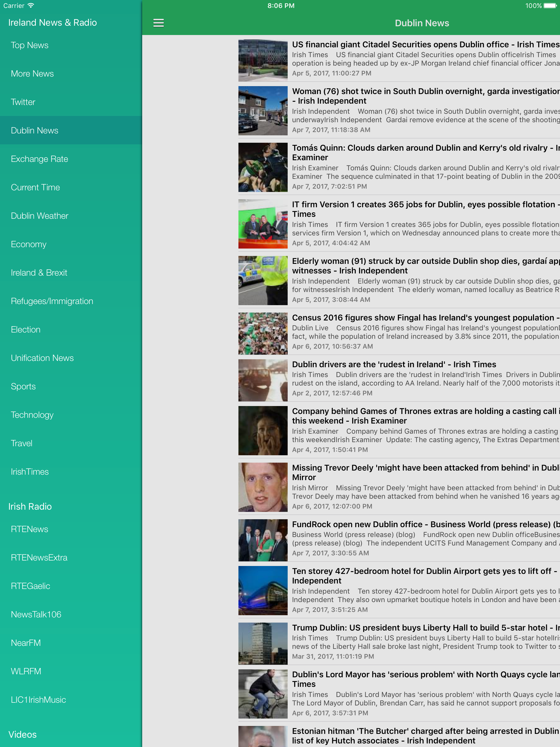Play NewsTalk106 radio station
This screenshot has height=747, width=560.
click(71, 614)
